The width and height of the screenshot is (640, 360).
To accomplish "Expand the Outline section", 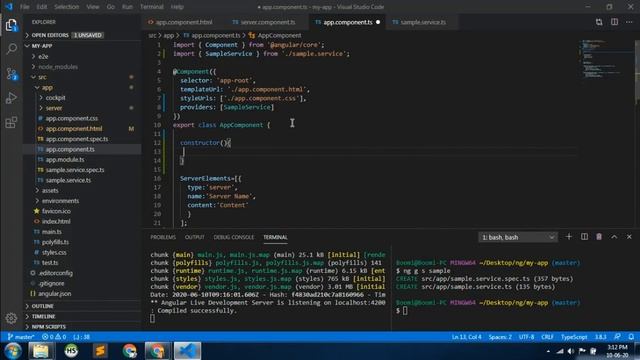I will tap(82, 306).
